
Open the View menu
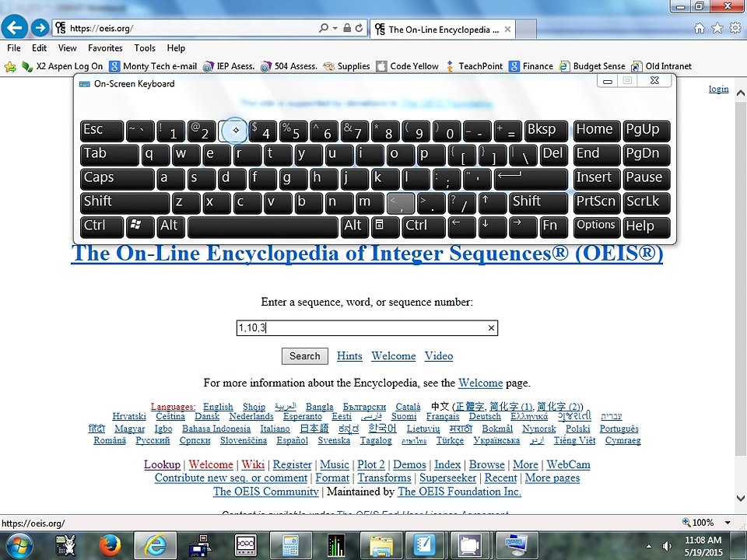[67, 48]
